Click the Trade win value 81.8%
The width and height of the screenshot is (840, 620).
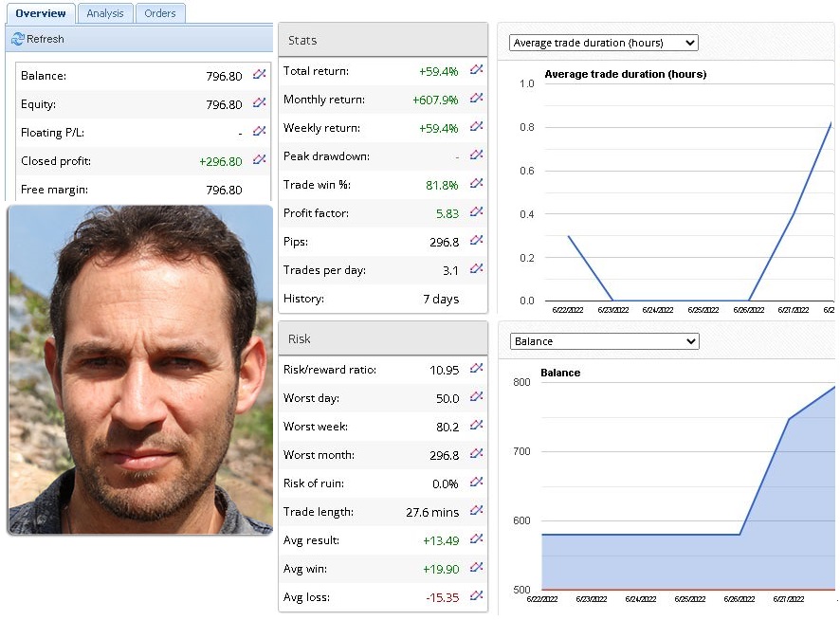[x=442, y=186]
